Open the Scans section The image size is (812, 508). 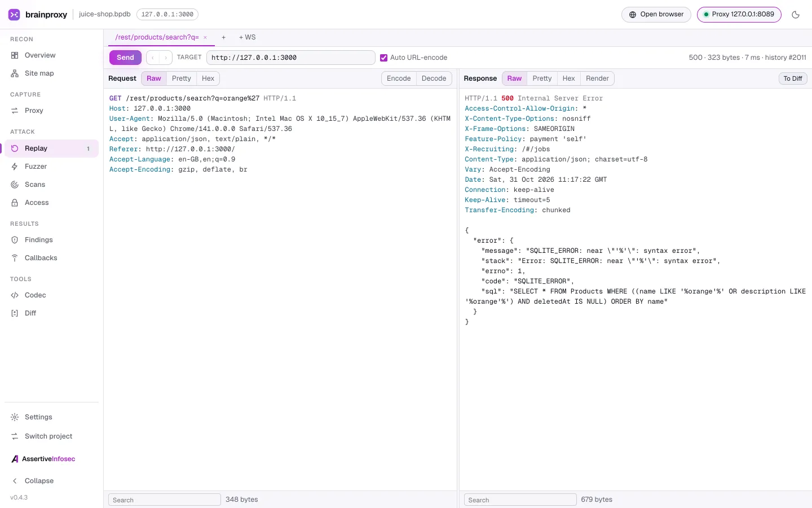[x=51, y=185]
